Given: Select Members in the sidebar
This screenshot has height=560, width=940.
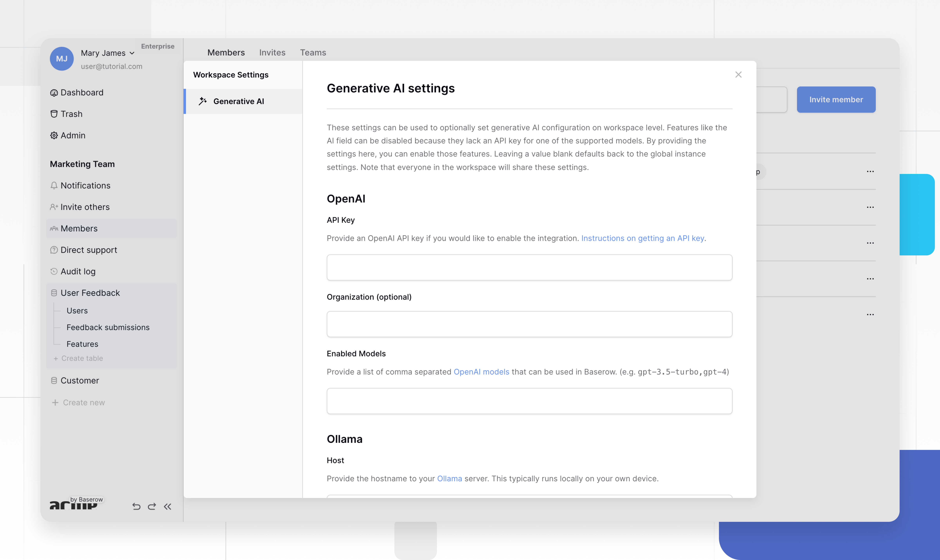Looking at the screenshot, I should pyautogui.click(x=111, y=229).
